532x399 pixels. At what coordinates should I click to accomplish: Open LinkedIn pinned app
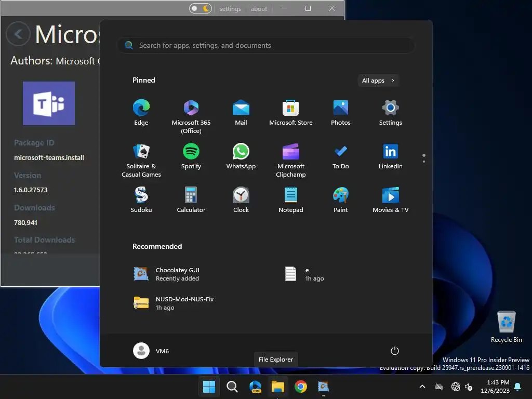coord(391,157)
